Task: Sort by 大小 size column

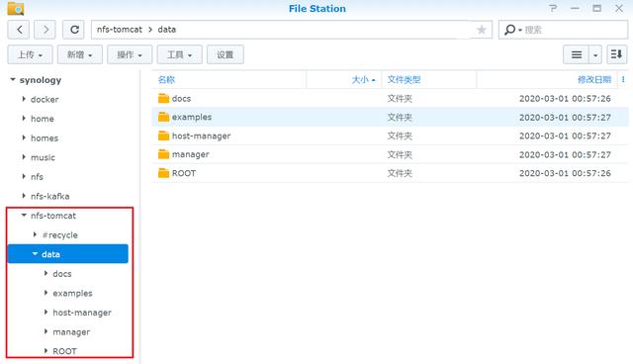Action: tap(360, 79)
